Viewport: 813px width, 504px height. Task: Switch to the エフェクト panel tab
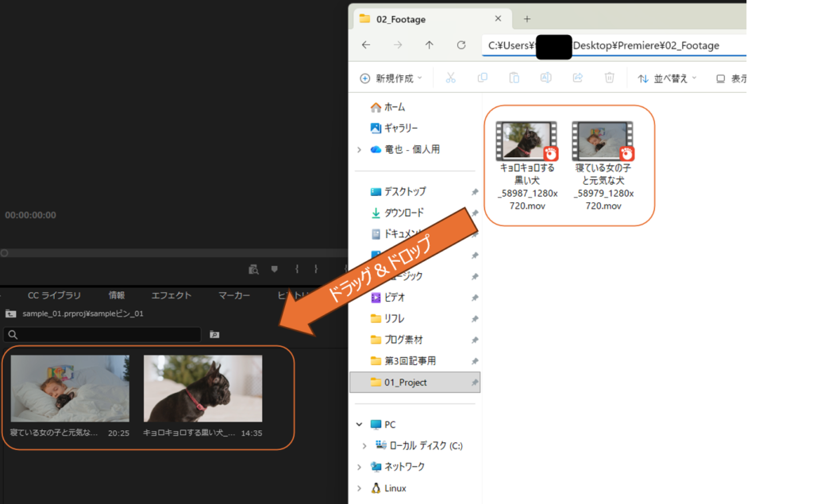171,295
